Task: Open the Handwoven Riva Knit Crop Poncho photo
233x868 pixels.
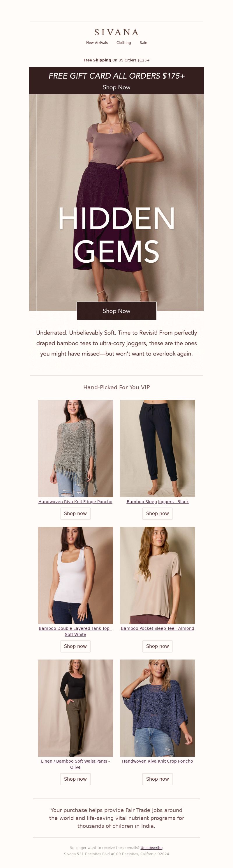Action: point(158,708)
